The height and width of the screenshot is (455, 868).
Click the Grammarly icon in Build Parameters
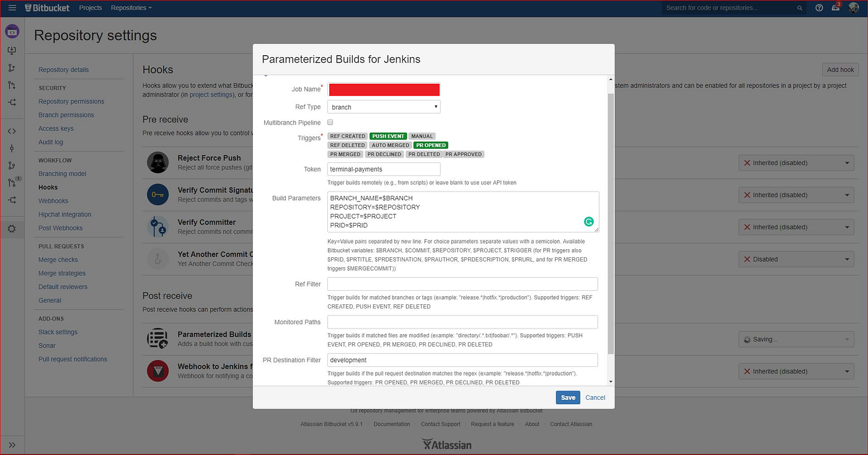[588, 221]
